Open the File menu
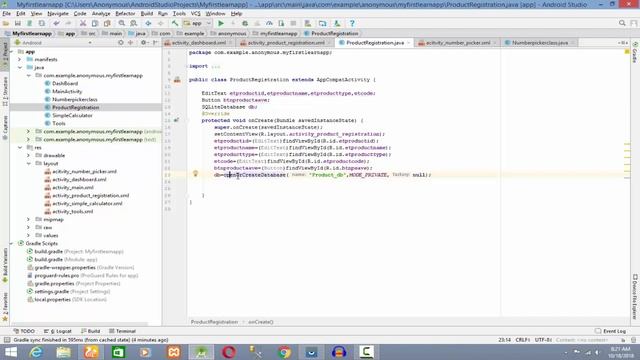The height and width of the screenshot is (360, 640). coord(7,13)
